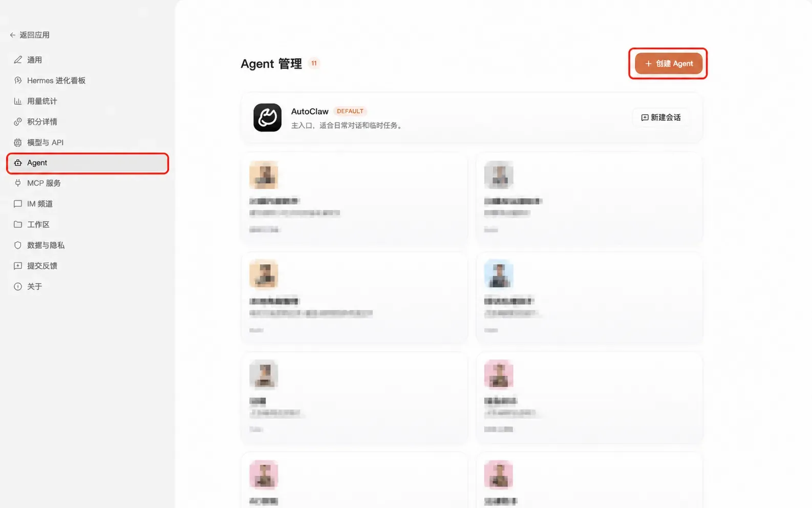812x508 pixels.
Task: Click the description 主入口，适合日常对话和临时任务。
Action: 348,125
